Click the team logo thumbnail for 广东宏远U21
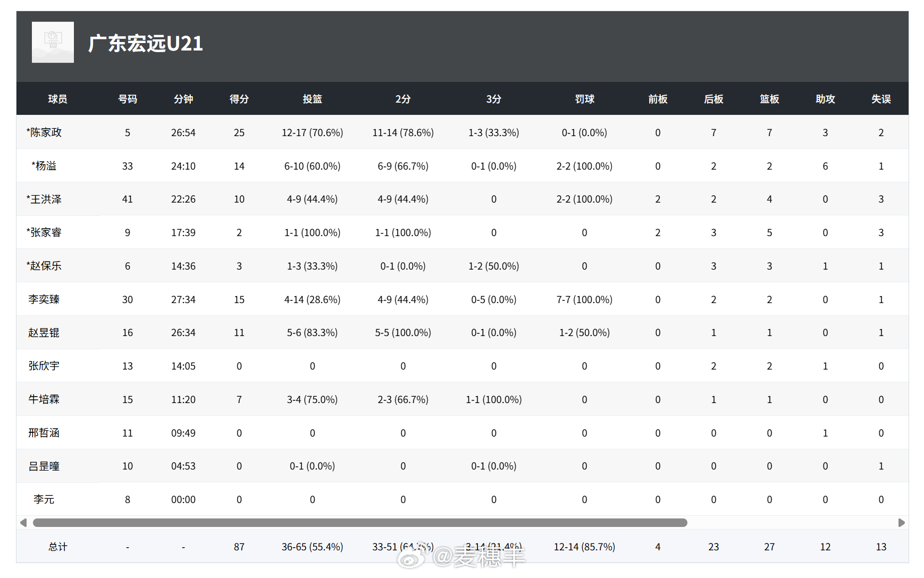 53,42
